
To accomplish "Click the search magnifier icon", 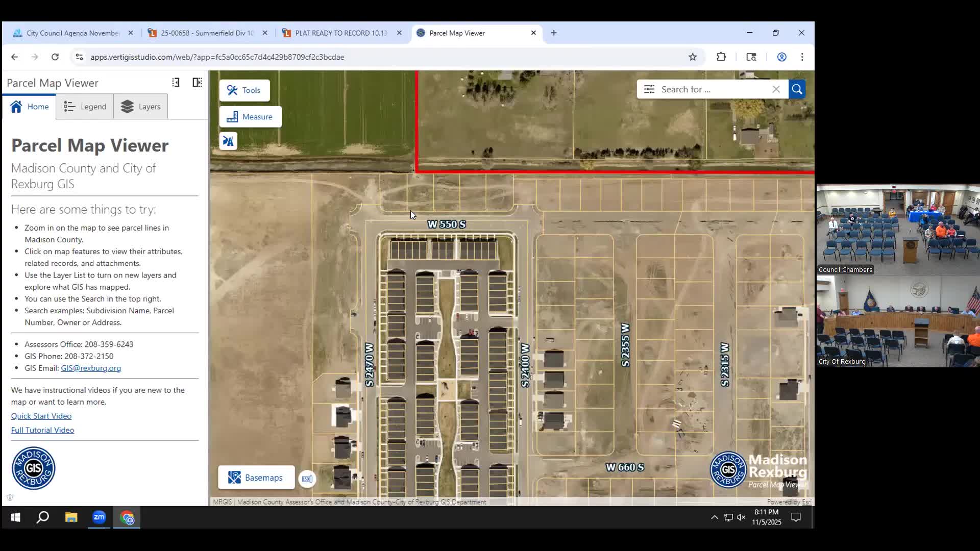I will 797,89.
